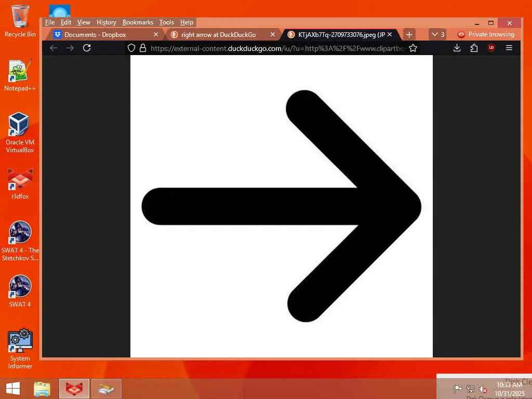Select the SWAT 4 desktop shortcut
Screen dimensions: 532x399
click(x=20, y=291)
